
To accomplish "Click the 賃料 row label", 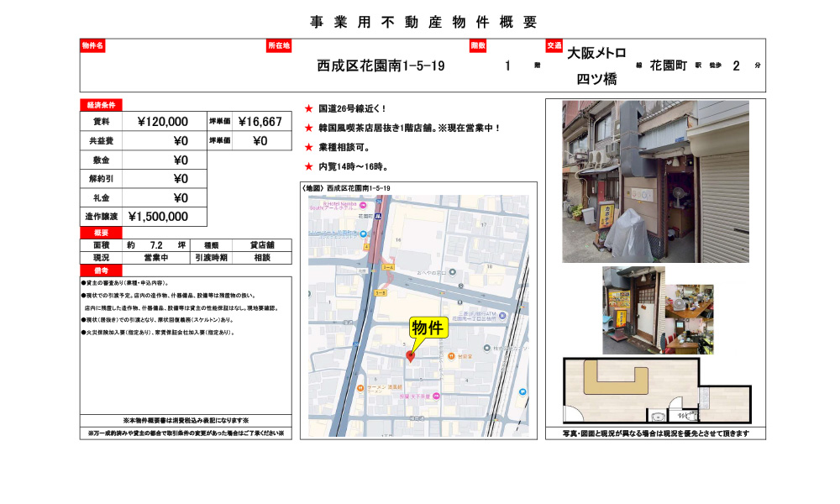I will 102,122.
